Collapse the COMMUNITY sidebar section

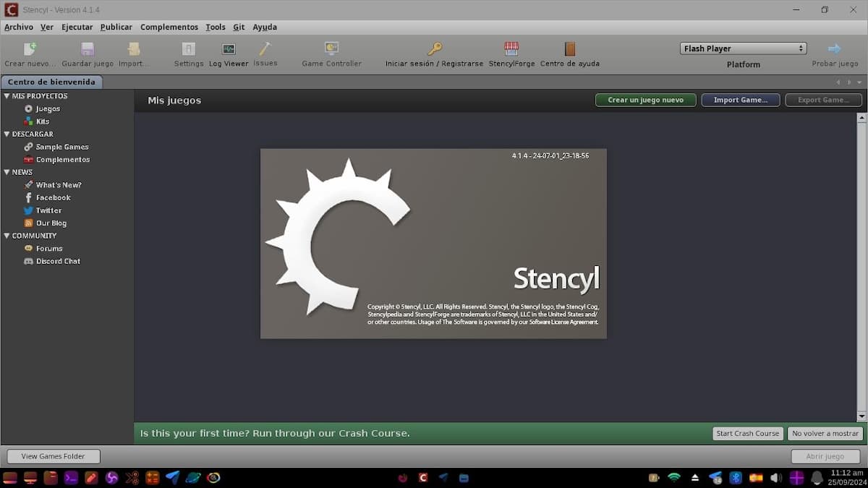7,236
